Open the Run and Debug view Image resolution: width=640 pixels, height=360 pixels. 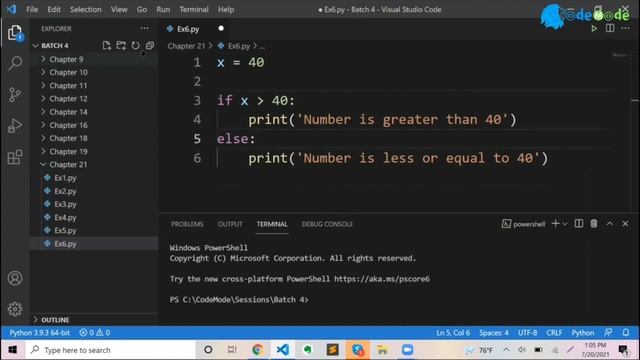coord(15,126)
